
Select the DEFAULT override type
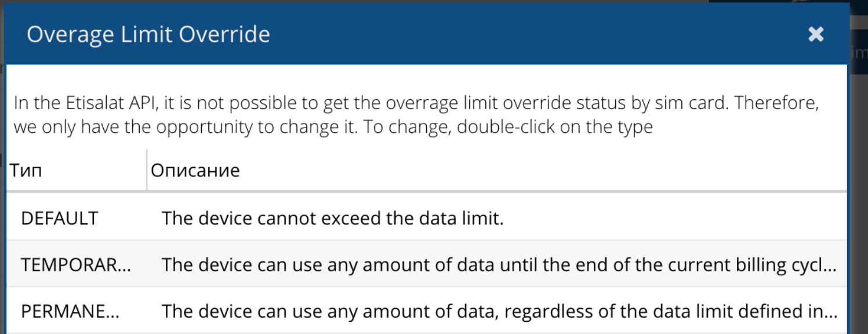click(x=60, y=219)
